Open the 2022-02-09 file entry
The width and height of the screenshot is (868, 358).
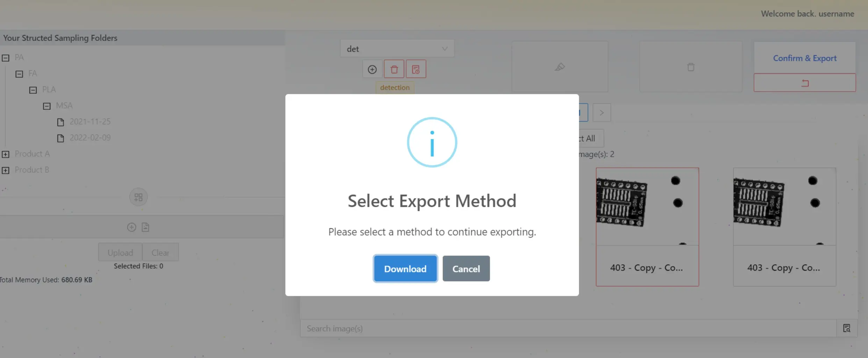tap(90, 138)
